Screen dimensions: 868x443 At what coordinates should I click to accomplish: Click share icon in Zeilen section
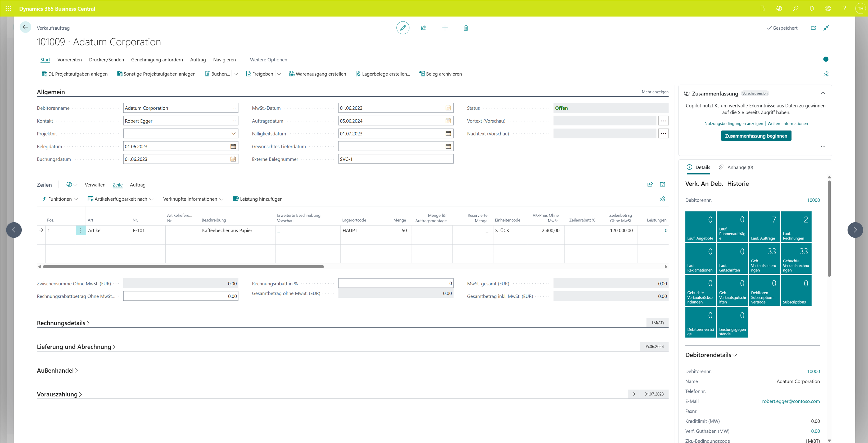point(650,184)
